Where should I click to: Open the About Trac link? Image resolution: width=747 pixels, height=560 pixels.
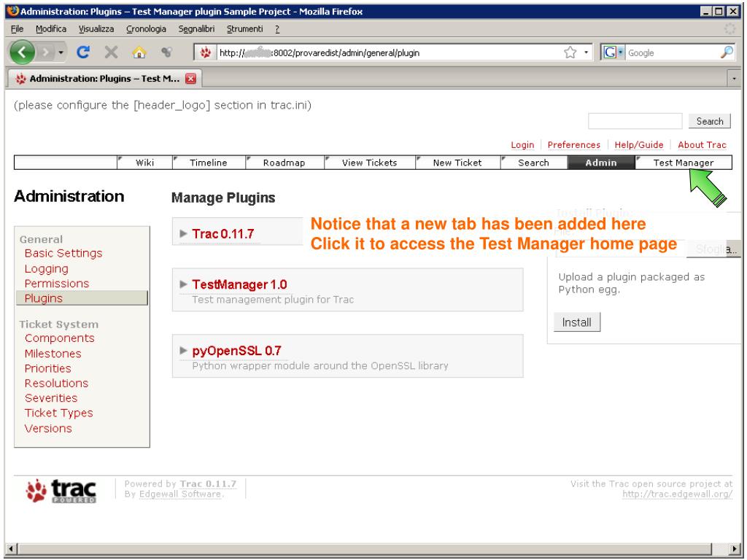tap(702, 145)
